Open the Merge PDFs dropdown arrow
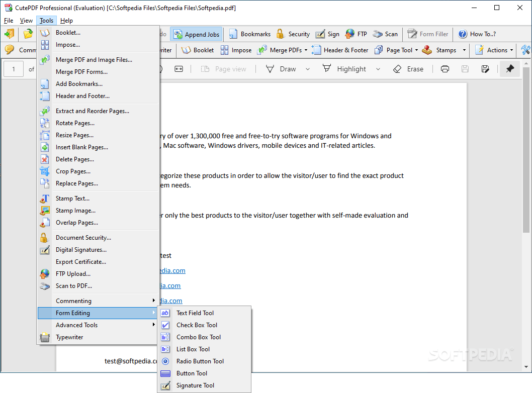 [306, 50]
